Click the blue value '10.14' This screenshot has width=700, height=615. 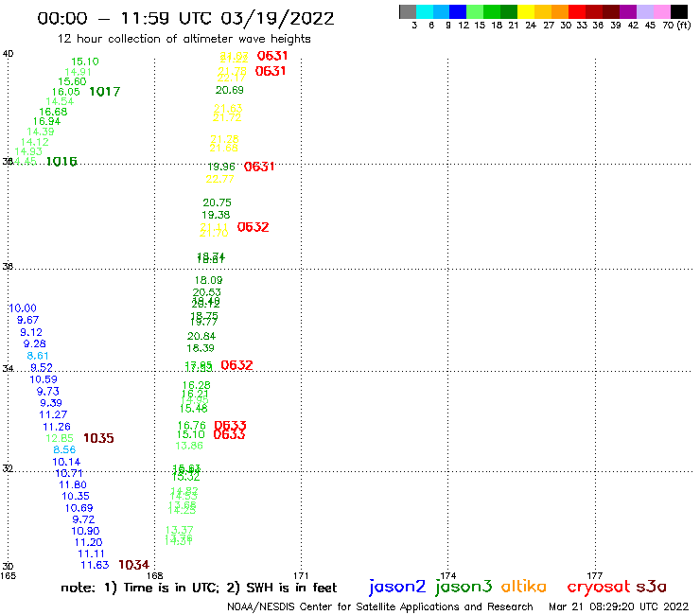click(x=66, y=463)
